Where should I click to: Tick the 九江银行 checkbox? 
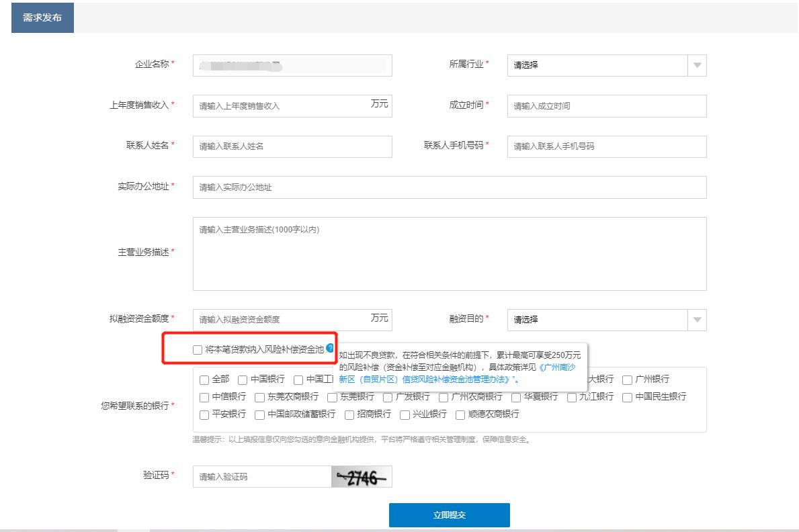(572, 397)
